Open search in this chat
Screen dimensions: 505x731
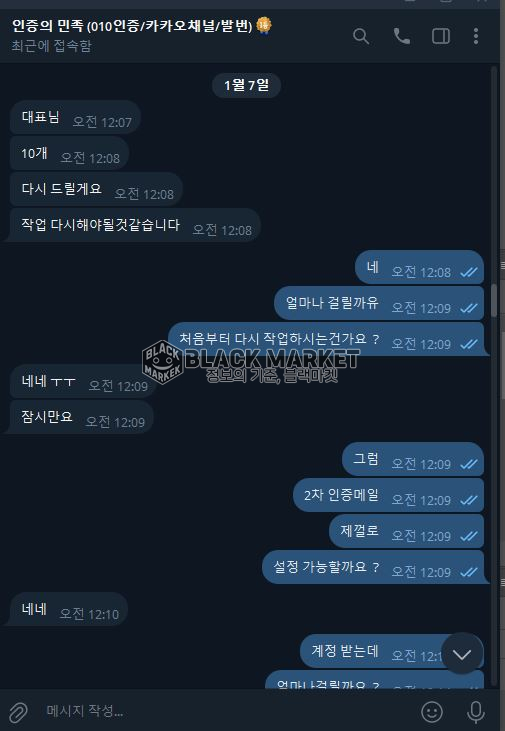(361, 36)
